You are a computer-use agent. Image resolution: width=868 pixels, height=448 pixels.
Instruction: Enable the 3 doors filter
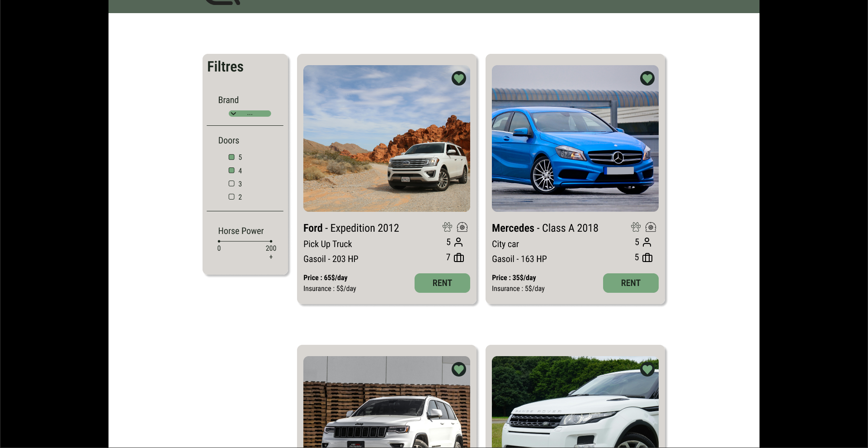[231, 184]
